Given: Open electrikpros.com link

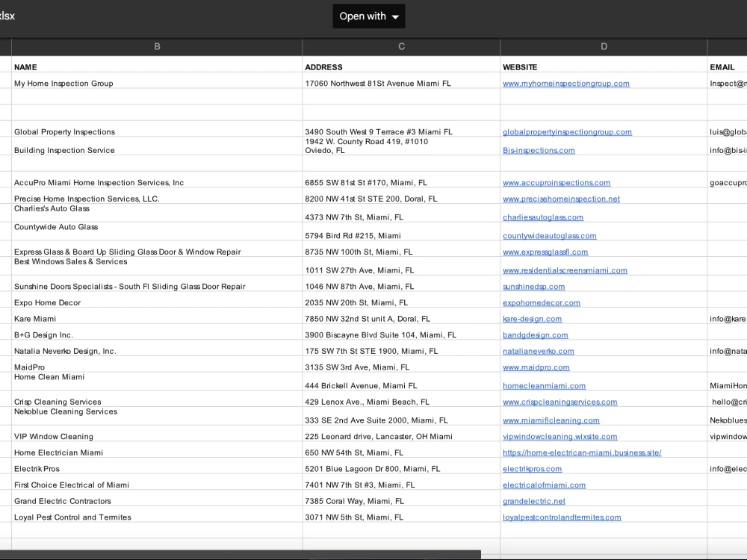Looking at the screenshot, I should [532, 470].
